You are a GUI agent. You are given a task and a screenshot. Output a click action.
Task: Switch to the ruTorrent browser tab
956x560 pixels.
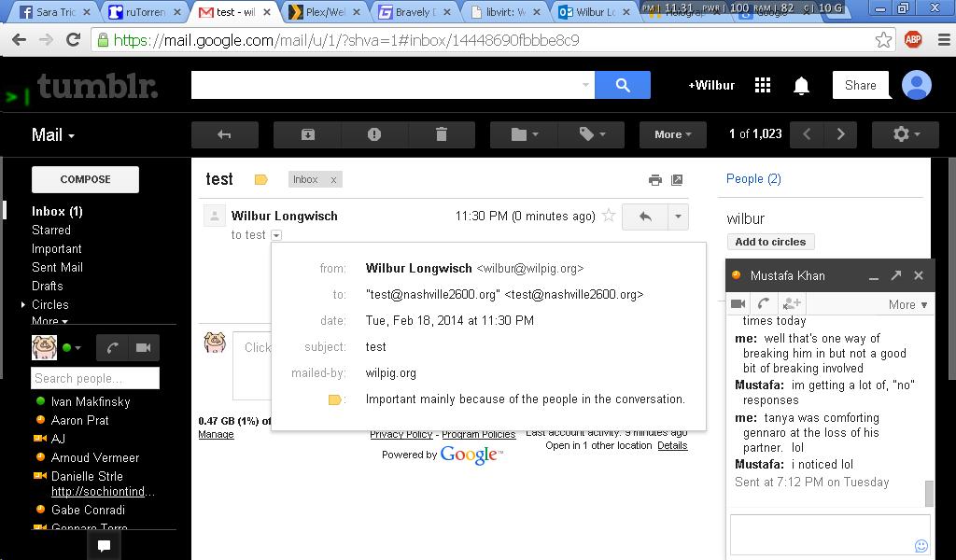[x=144, y=11]
